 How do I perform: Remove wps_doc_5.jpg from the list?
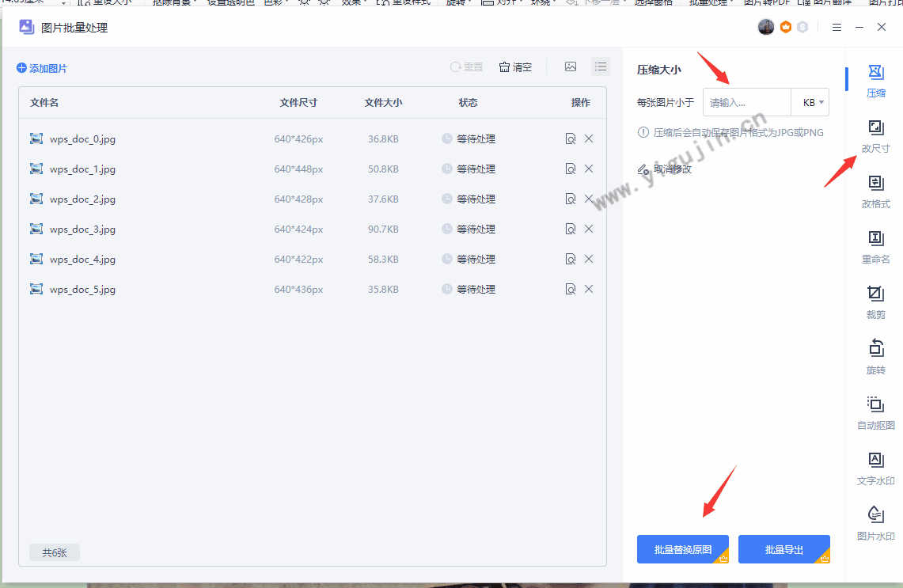click(589, 289)
